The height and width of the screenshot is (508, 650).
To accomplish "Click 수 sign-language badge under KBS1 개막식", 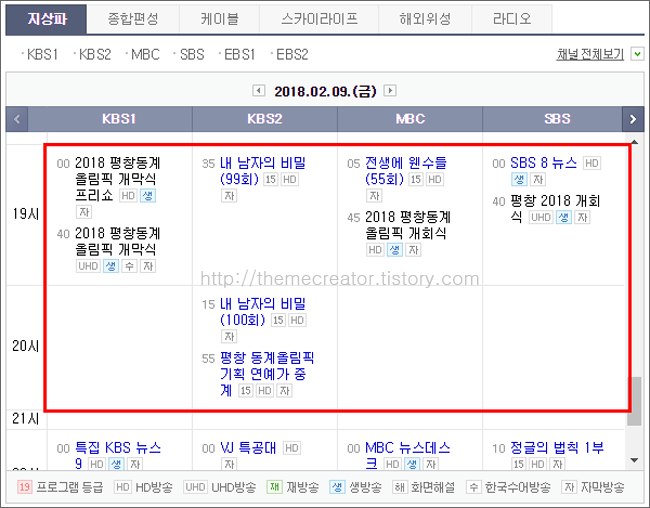I will click(129, 266).
